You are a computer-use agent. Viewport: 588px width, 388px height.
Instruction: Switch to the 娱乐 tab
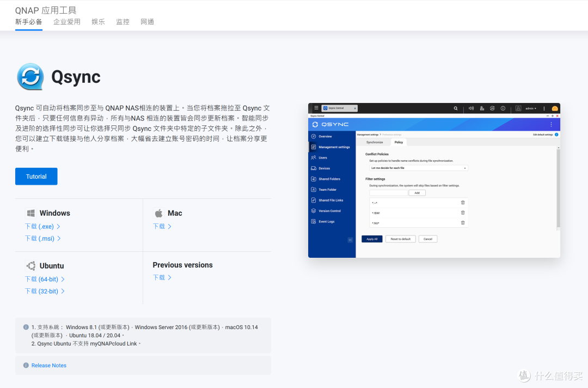[98, 22]
